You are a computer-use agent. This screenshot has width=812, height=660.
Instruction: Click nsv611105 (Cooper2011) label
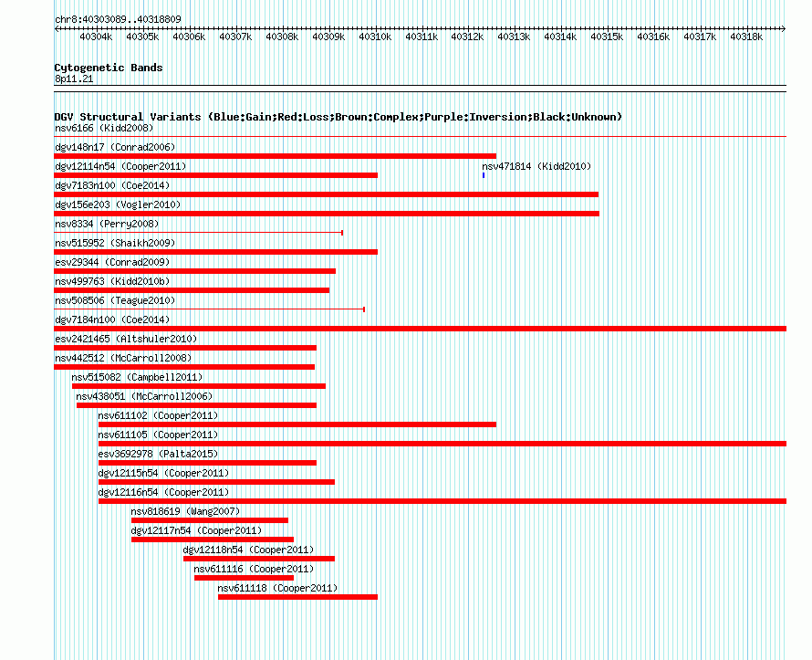tap(158, 435)
